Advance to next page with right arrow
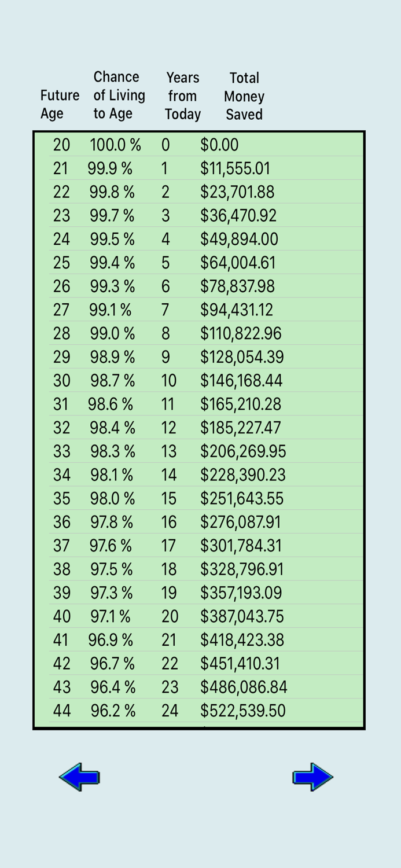The image size is (401, 868). [312, 777]
